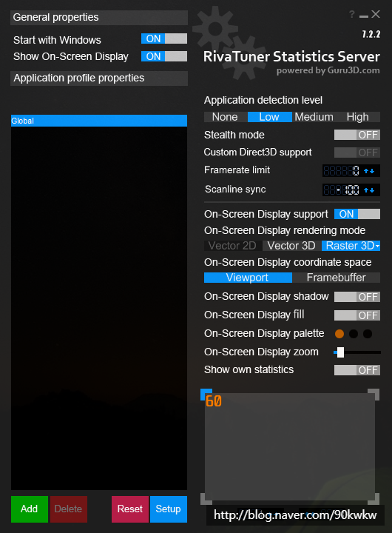Enable On-Screen Display shadow toggle

pyautogui.click(x=357, y=297)
